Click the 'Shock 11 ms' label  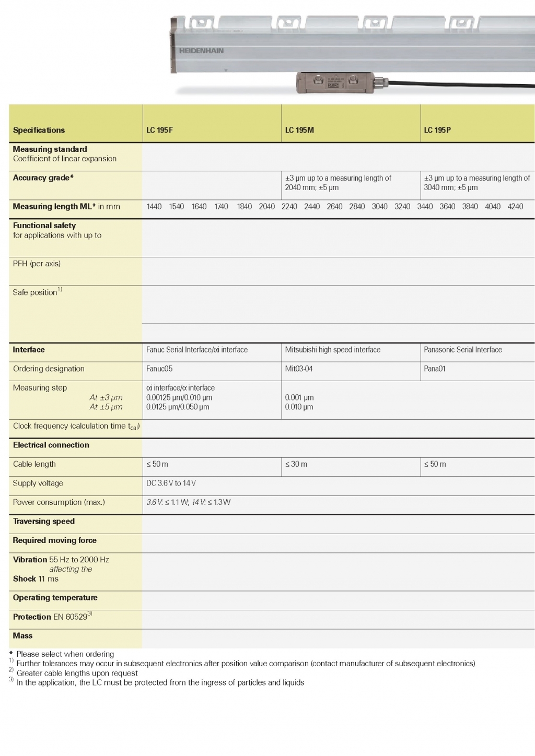click(36, 578)
